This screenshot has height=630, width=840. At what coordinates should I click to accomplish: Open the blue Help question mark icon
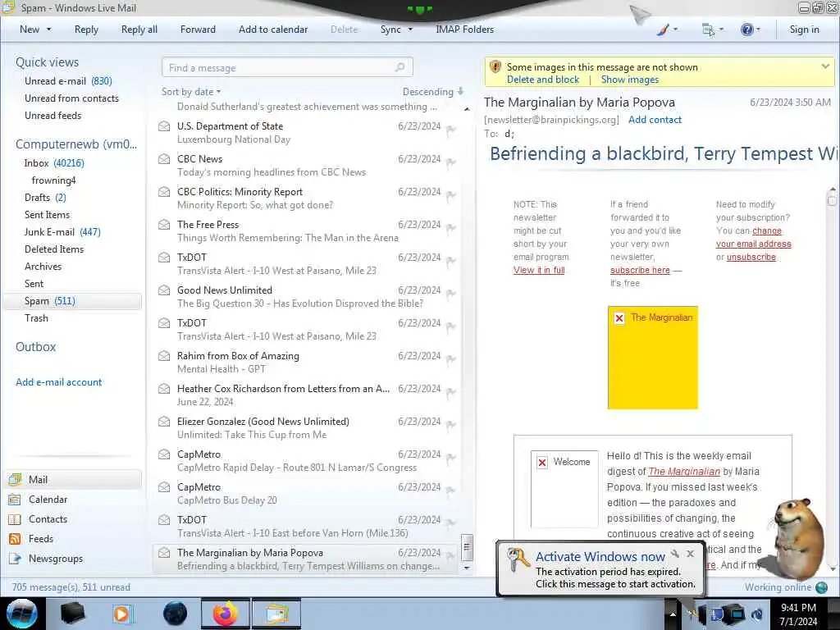(x=746, y=30)
